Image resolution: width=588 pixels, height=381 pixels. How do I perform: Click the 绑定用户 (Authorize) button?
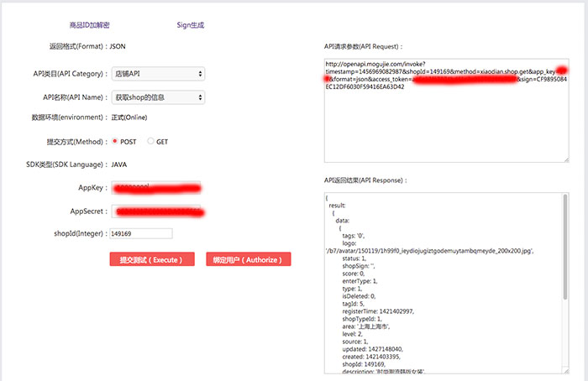pos(248,260)
